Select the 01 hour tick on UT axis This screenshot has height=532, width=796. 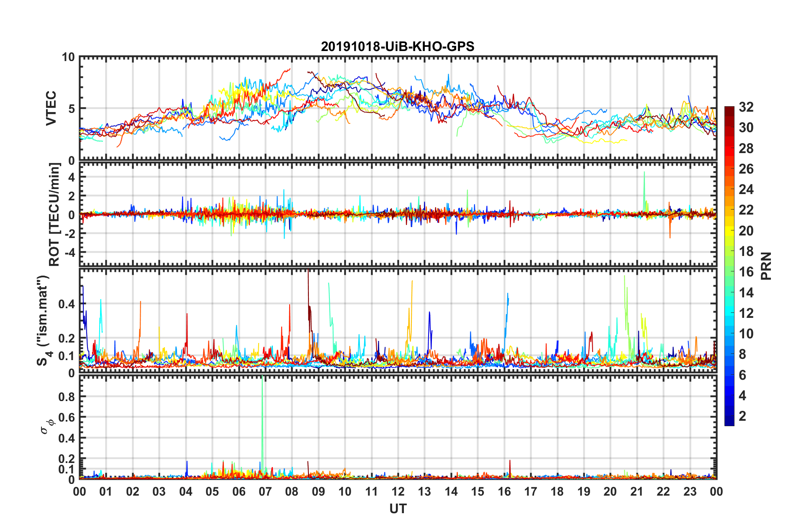106,491
